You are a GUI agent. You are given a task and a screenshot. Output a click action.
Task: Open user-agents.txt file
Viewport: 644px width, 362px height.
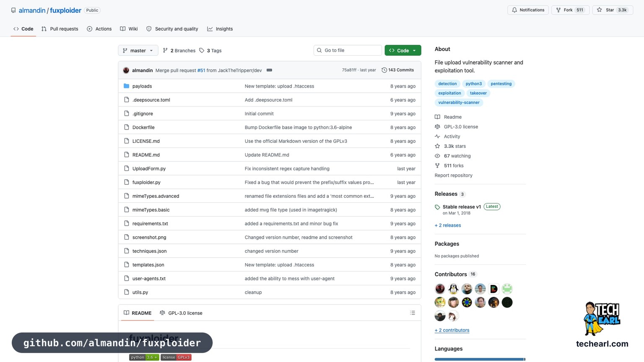point(149,279)
